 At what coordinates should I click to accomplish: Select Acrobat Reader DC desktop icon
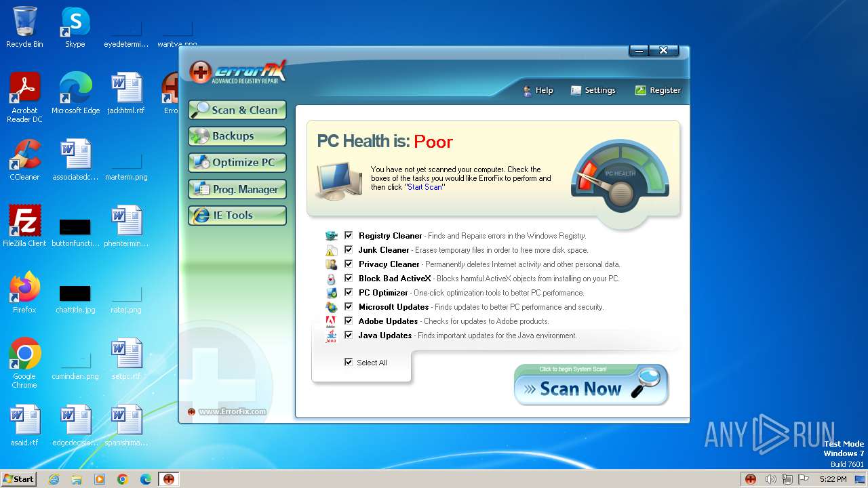pyautogui.click(x=24, y=98)
